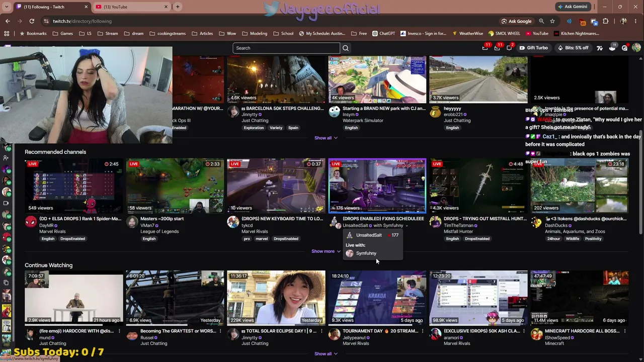
Task: Open Twitch Prime loot crown icon
Action: 486,48
